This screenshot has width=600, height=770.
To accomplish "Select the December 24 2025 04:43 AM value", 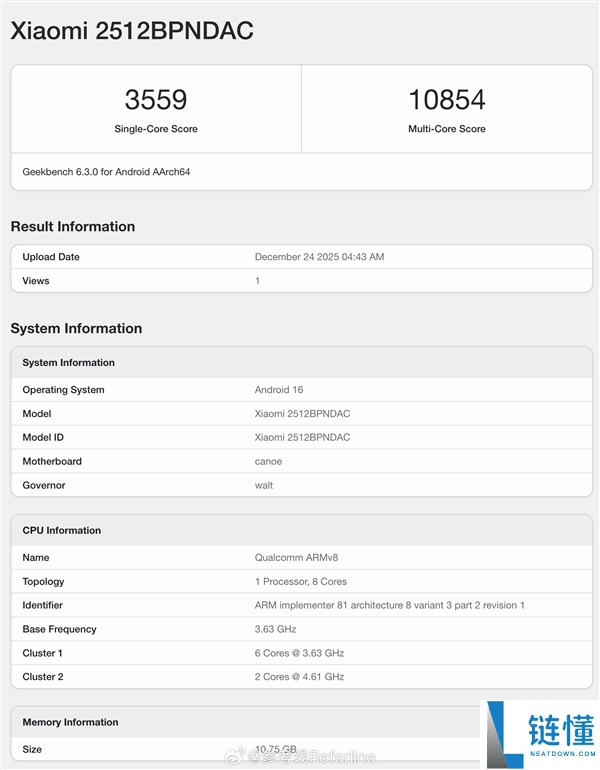I will click(319, 257).
